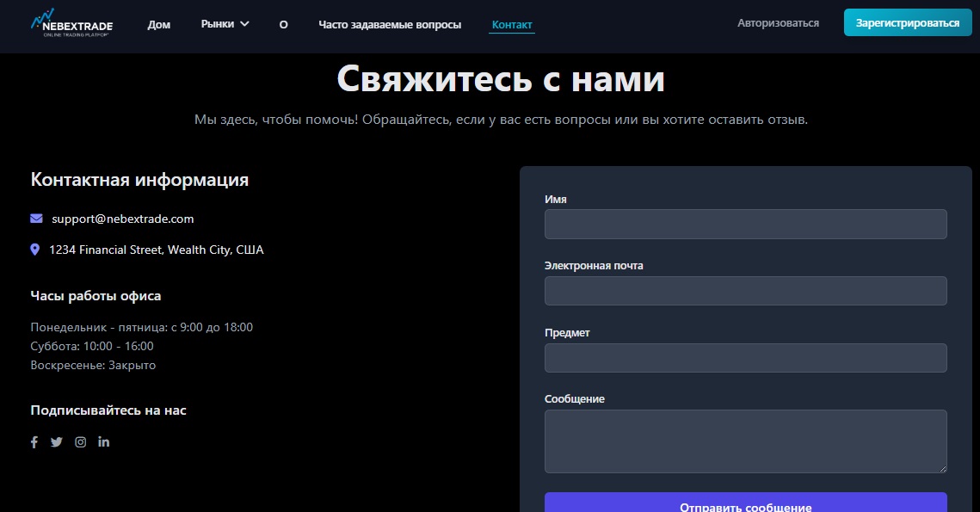This screenshot has height=512, width=980.
Task: Focus the Электронная почта input field
Action: pos(746,291)
